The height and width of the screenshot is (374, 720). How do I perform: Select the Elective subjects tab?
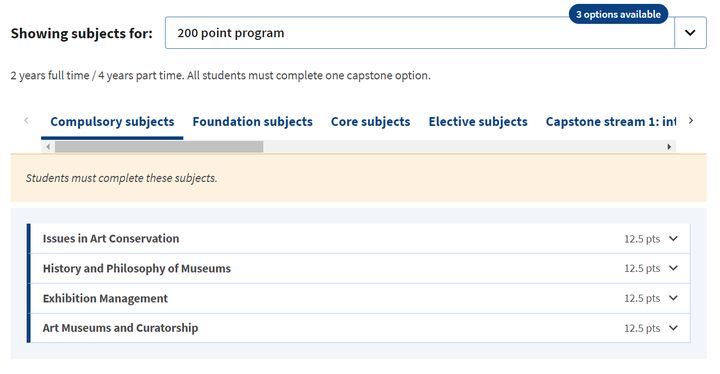pyautogui.click(x=478, y=122)
